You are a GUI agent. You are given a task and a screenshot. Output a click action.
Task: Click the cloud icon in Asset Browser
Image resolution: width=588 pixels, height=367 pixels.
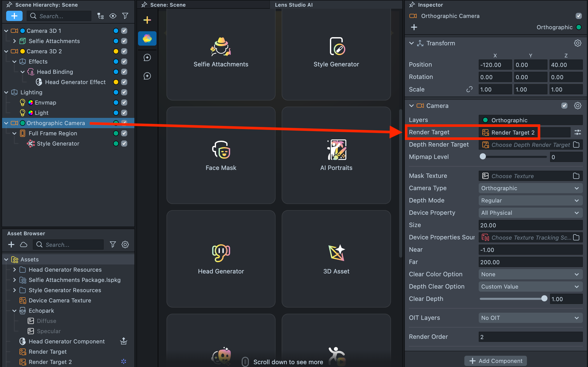coord(24,244)
